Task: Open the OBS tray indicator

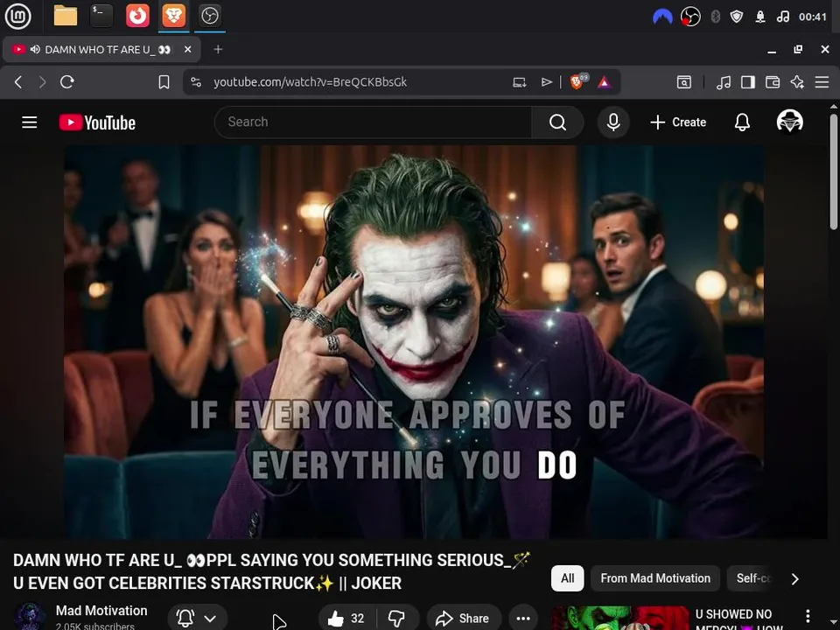Action: point(690,17)
